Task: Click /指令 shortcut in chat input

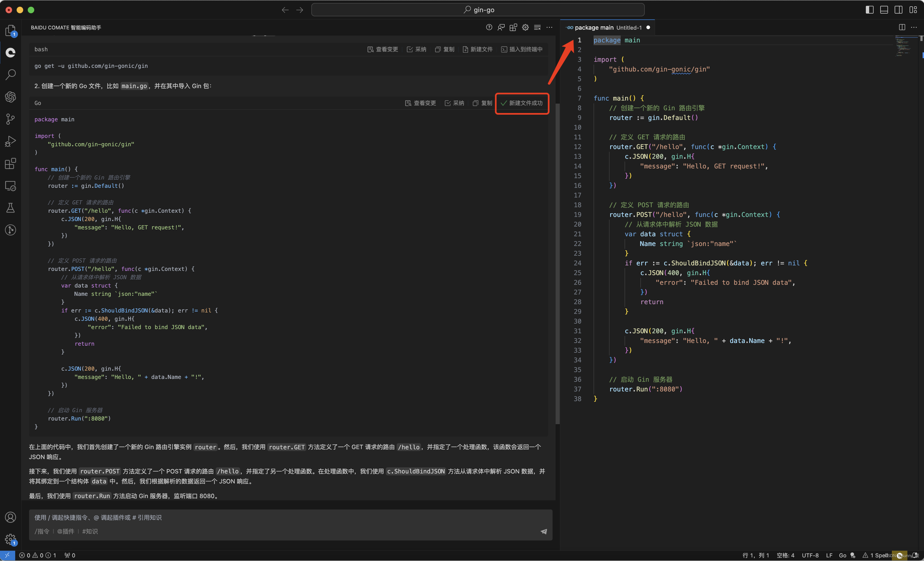Action: [x=42, y=531]
